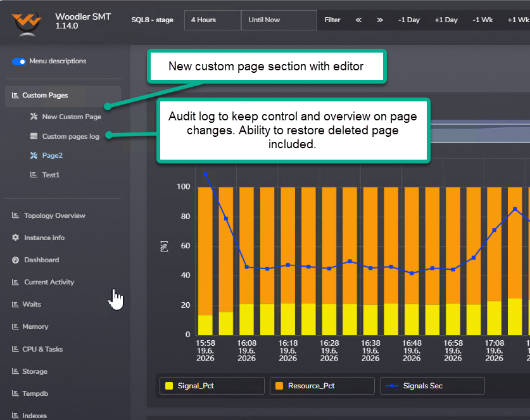The width and height of the screenshot is (530, 420).
Task: Select the SQL8 - stage server
Action: tap(153, 20)
